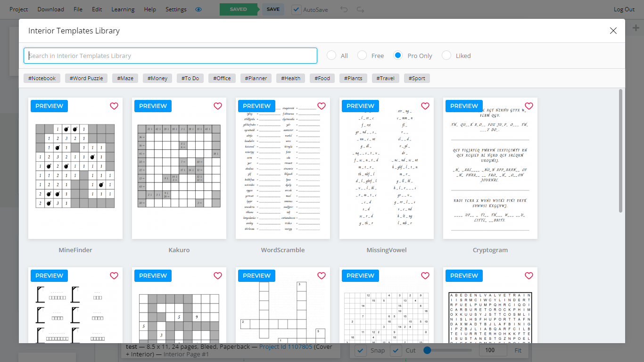
Task: Click PREVIEW on the Kakuro template
Action: [x=153, y=106]
